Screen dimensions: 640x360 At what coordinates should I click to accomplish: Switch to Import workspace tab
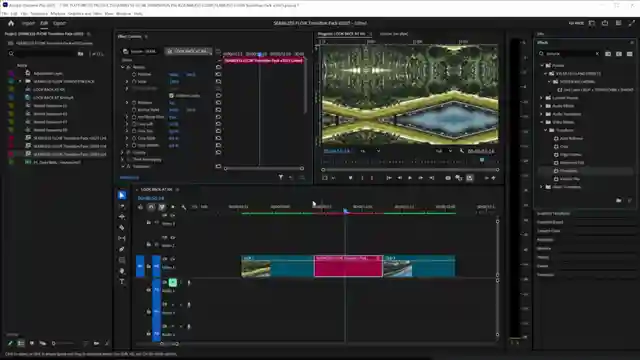point(28,23)
